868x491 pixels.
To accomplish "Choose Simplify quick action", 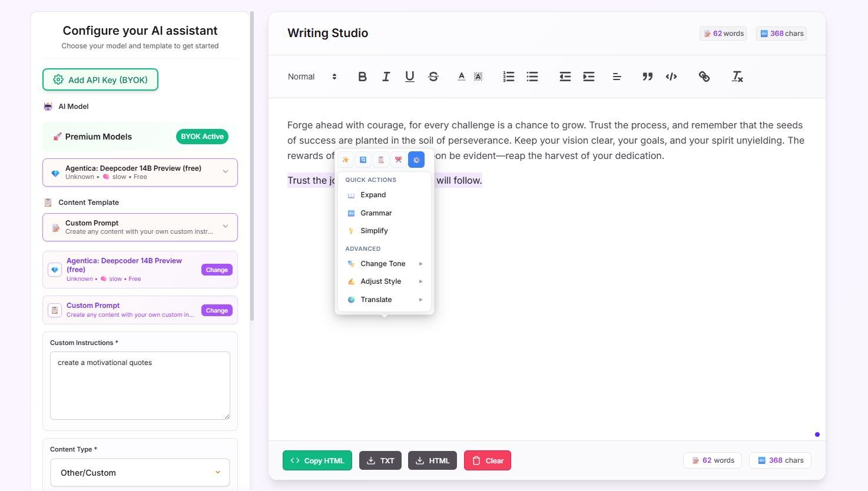I will pyautogui.click(x=385, y=231).
